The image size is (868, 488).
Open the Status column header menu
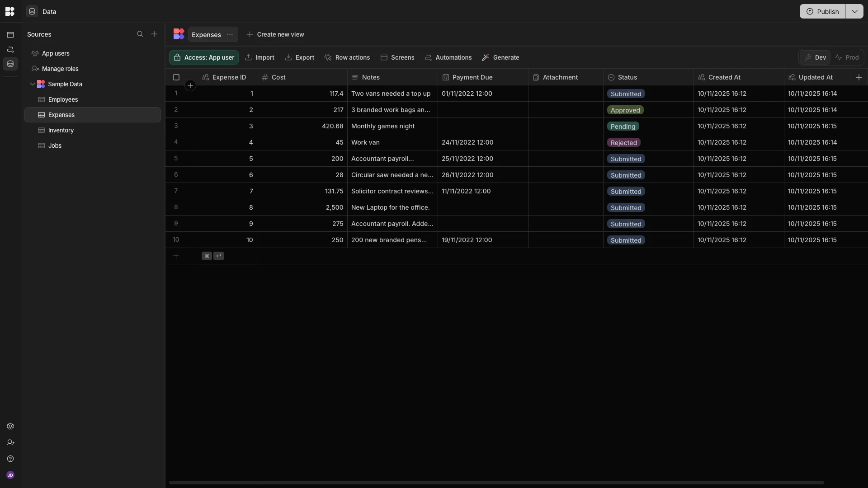[648, 77]
